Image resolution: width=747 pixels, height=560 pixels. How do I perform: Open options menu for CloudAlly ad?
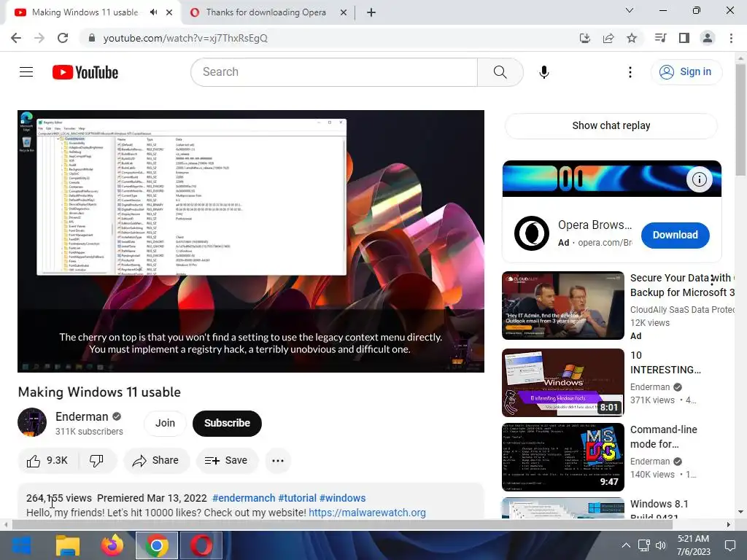[712, 281]
